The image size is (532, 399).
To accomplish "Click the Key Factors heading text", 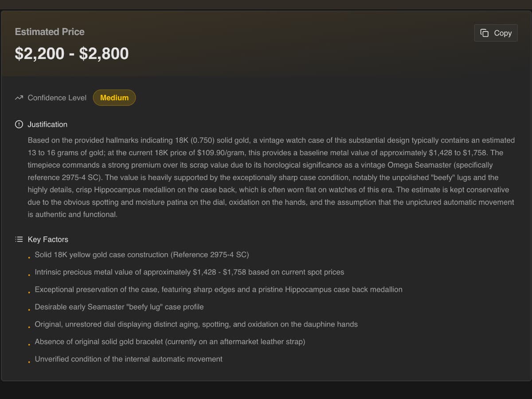I will (48, 239).
